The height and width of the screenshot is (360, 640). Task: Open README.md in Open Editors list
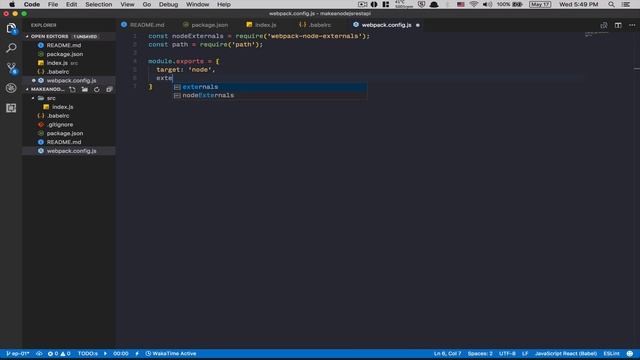point(69,45)
